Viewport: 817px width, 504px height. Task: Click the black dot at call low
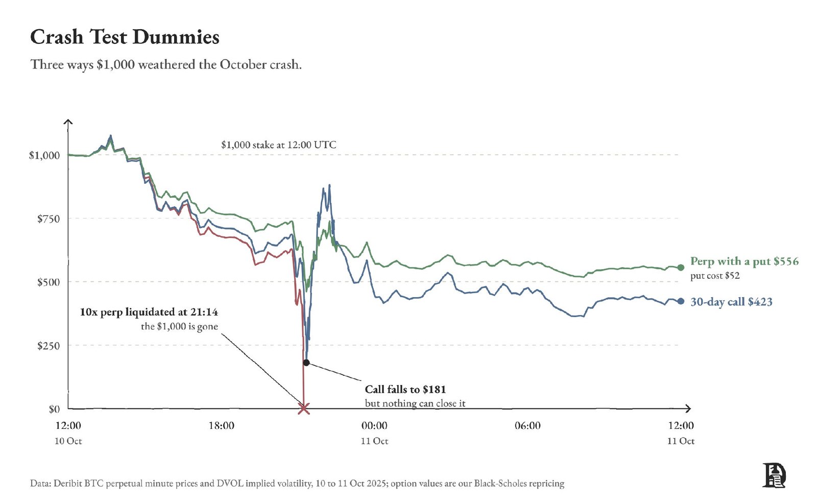point(306,363)
